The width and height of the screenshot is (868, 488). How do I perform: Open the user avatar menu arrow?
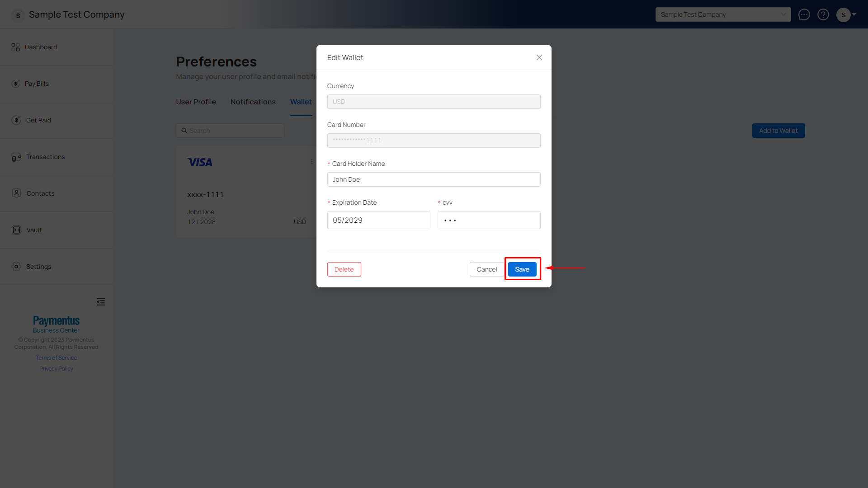854,14
